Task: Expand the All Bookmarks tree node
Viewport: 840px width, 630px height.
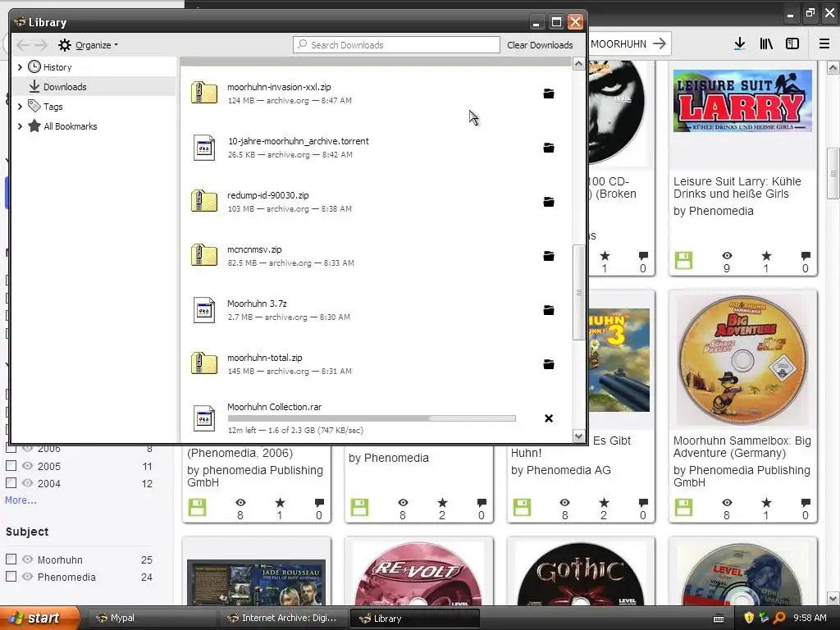Action: point(20,126)
